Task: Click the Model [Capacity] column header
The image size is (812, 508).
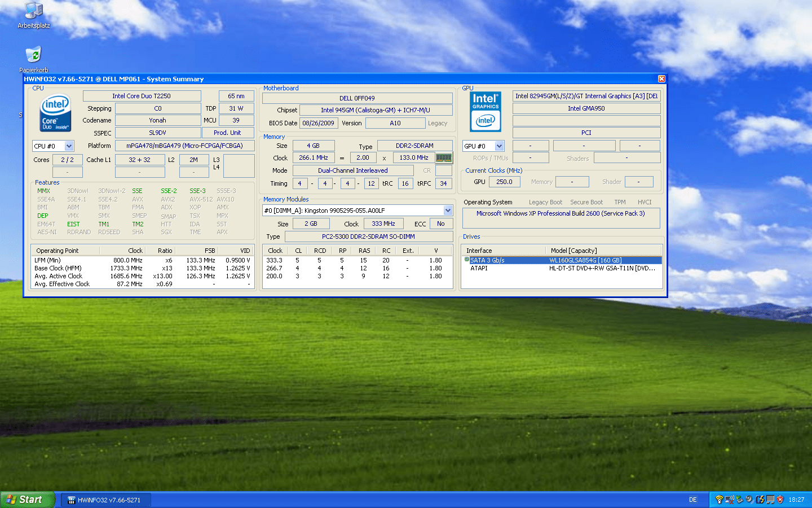Action: (603, 251)
